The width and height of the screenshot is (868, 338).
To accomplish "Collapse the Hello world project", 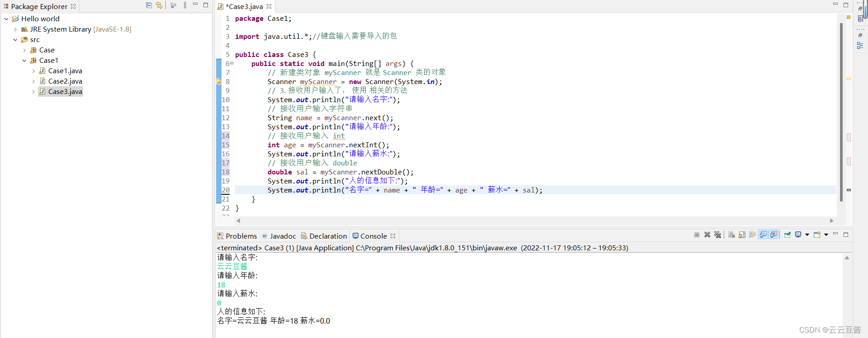I will pyautogui.click(x=6, y=19).
